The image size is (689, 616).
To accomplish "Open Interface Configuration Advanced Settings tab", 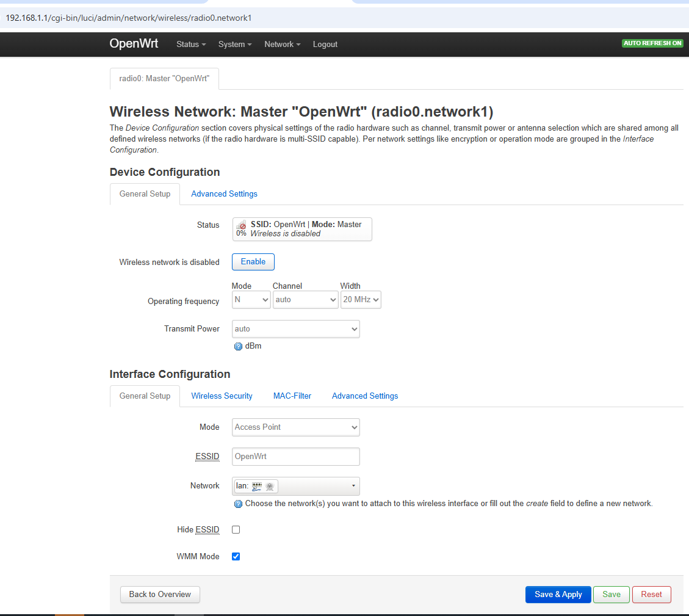I will click(365, 396).
